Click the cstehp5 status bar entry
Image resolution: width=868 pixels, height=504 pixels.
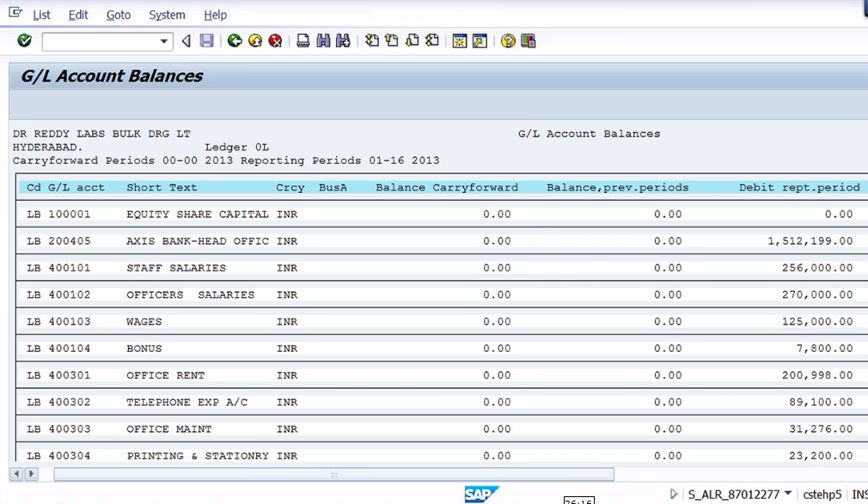coord(822,495)
